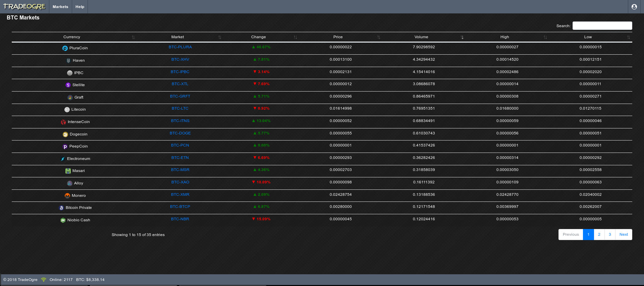Click the Litecoin coin icon

67,110
